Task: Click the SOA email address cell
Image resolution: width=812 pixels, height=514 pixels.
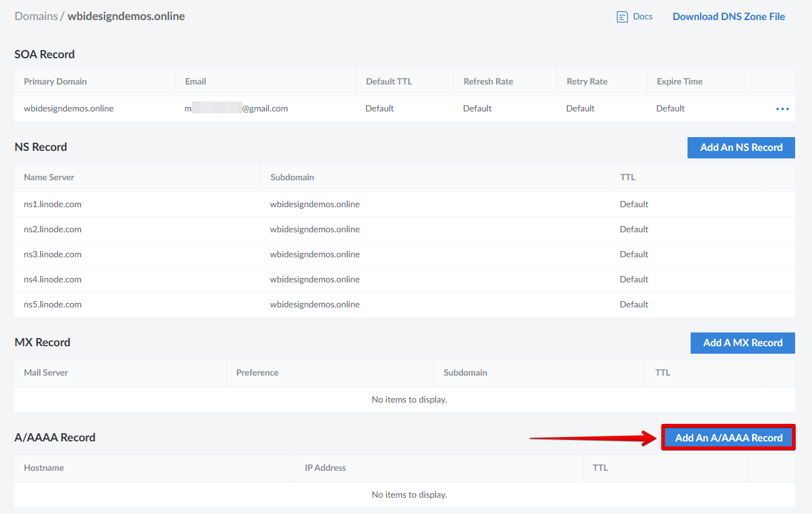Action: pyautogui.click(x=236, y=108)
